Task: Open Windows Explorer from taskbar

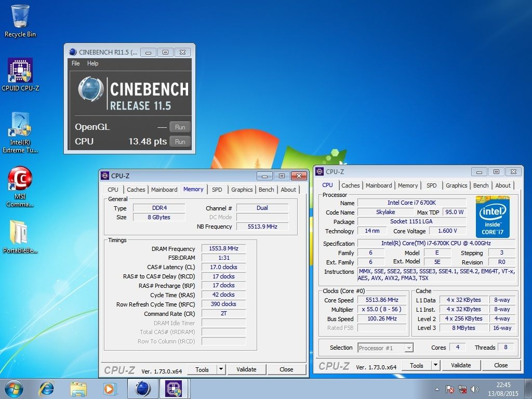Action: click(x=78, y=388)
